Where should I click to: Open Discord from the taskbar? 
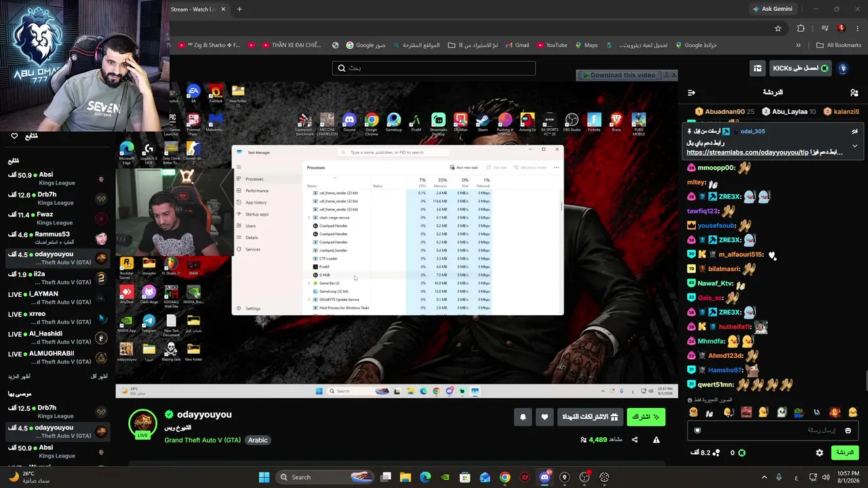[545, 477]
